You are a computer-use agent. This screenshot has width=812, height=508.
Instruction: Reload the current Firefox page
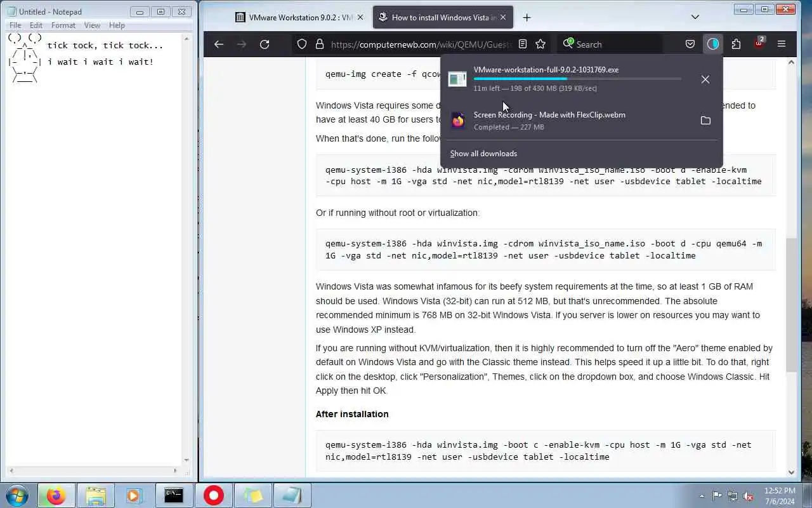[x=265, y=44]
